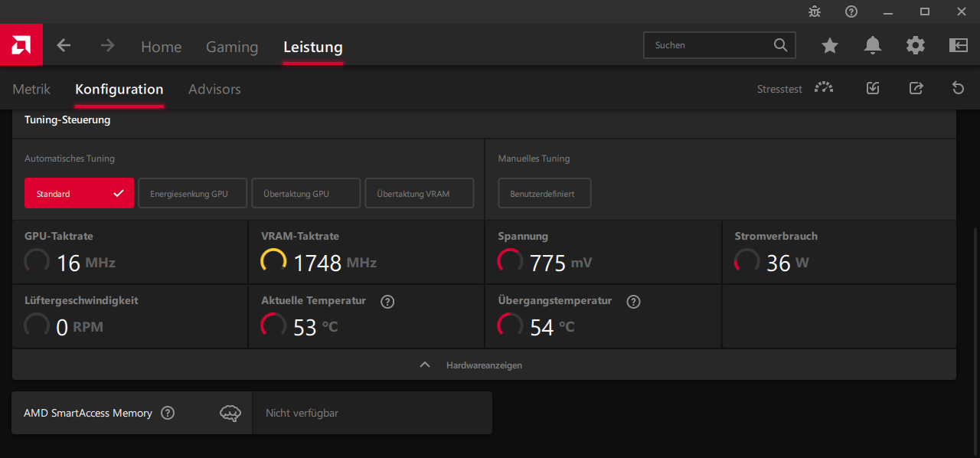This screenshot has height=458, width=980.
Task: Show help for AMD SmartAccess Memory
Action: click(168, 413)
